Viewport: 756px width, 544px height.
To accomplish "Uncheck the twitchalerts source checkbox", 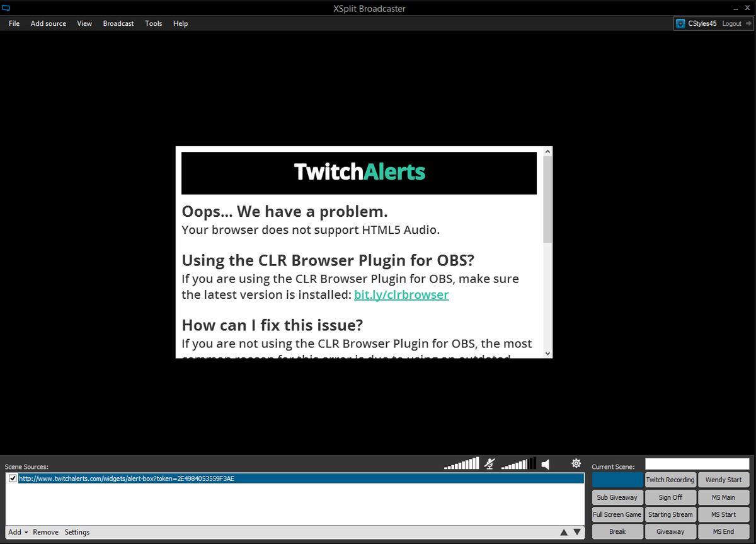I will pyautogui.click(x=13, y=478).
